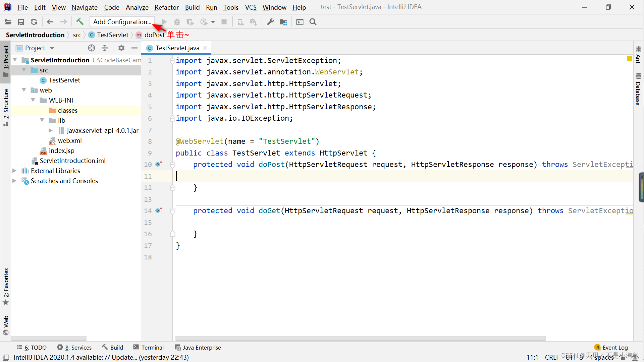Collapse the WEB-INF folder
644x362 pixels.
[x=33, y=100]
